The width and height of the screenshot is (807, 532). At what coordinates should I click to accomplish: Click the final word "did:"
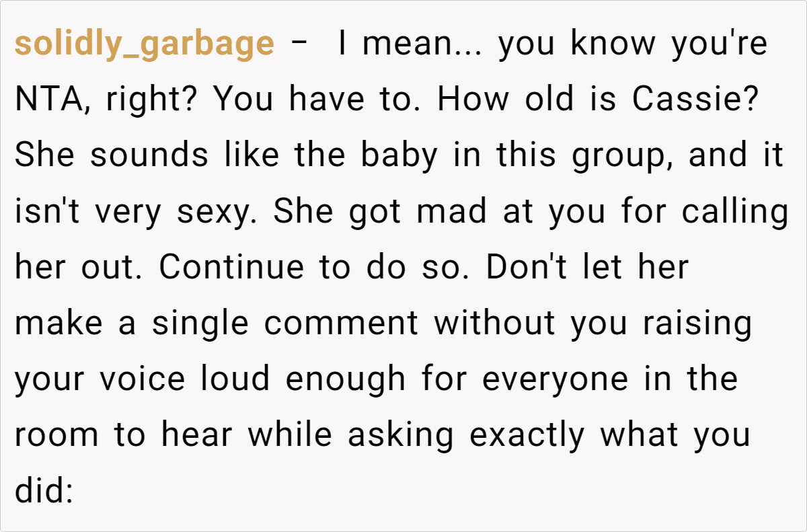[43, 492]
